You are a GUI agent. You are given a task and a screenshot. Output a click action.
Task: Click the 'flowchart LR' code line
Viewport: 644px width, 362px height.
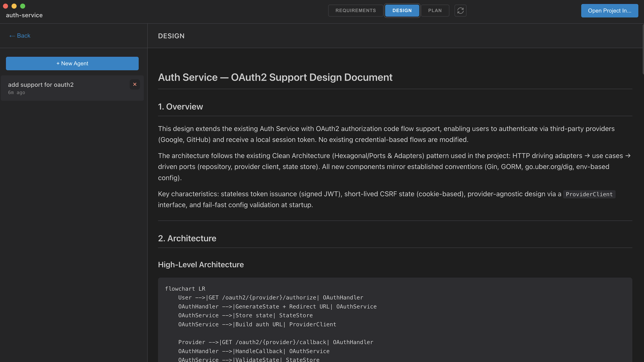point(185,289)
